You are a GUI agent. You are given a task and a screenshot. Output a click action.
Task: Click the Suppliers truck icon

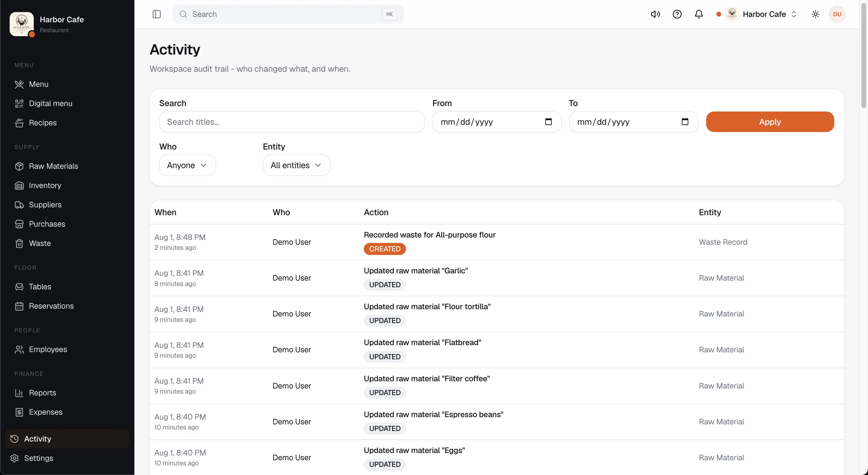click(19, 204)
